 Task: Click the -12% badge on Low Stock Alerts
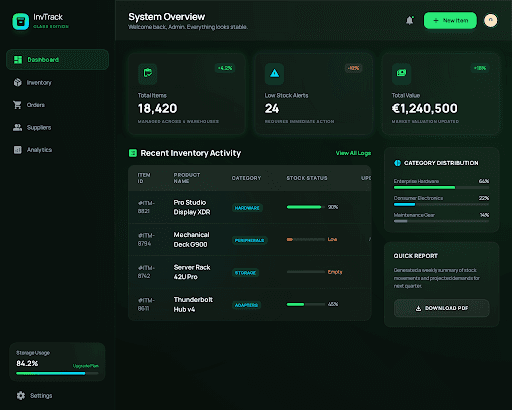pyautogui.click(x=353, y=68)
